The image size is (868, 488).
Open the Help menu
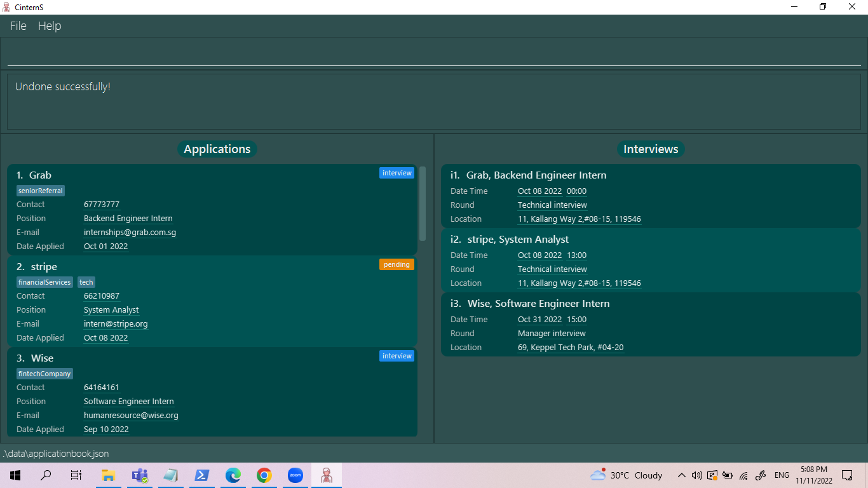(50, 26)
